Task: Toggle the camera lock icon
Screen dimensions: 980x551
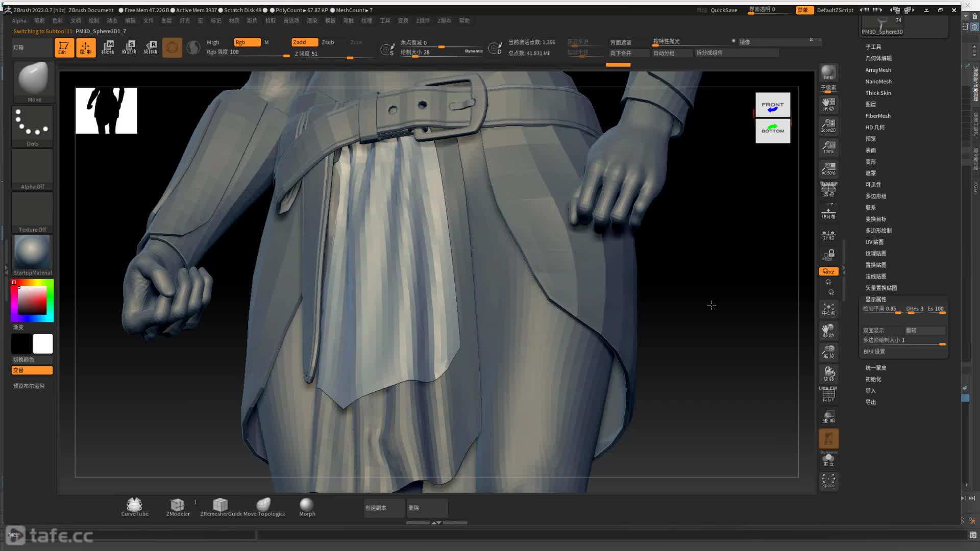Action: click(828, 255)
